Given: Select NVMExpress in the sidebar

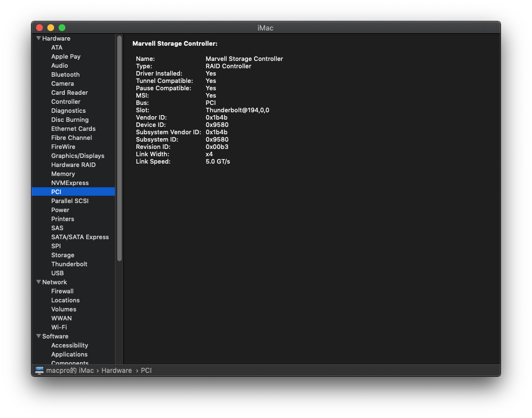Looking at the screenshot, I should pyautogui.click(x=70, y=183).
